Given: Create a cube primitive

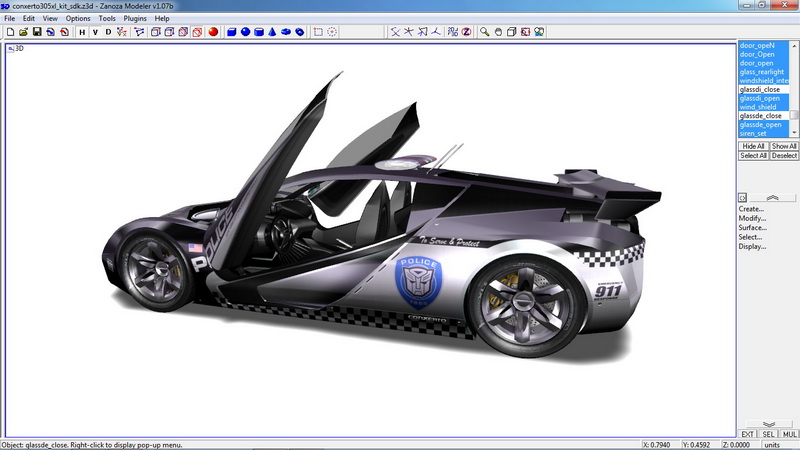Looking at the screenshot, I should [232, 32].
